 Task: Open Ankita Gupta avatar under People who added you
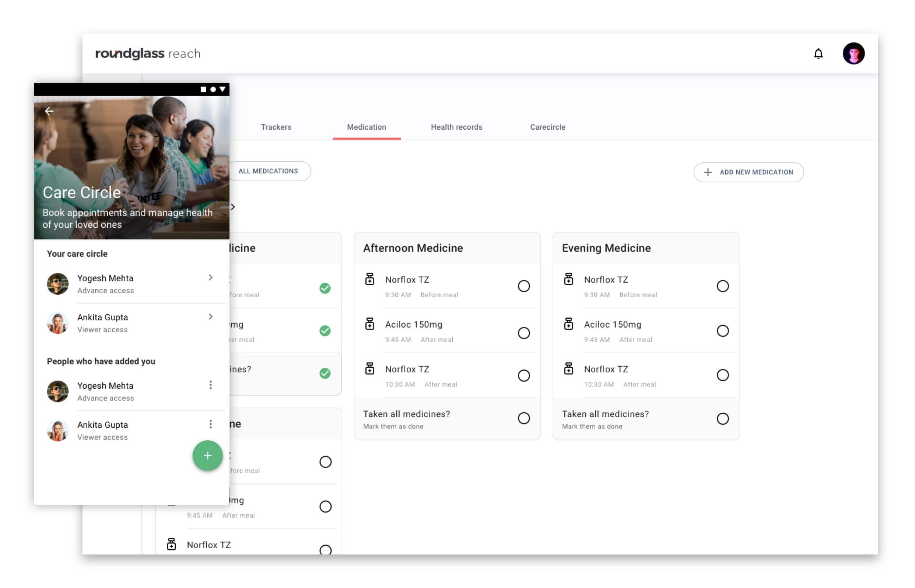pyautogui.click(x=57, y=430)
